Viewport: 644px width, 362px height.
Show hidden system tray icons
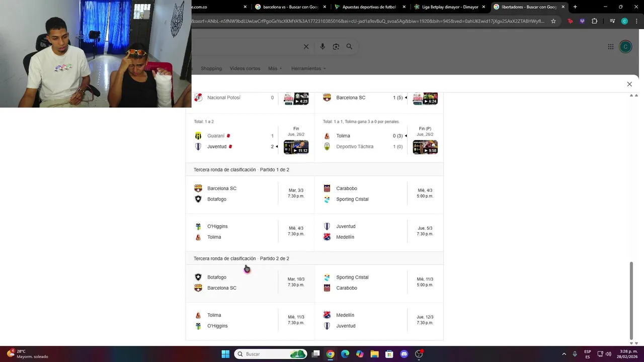(x=564, y=354)
